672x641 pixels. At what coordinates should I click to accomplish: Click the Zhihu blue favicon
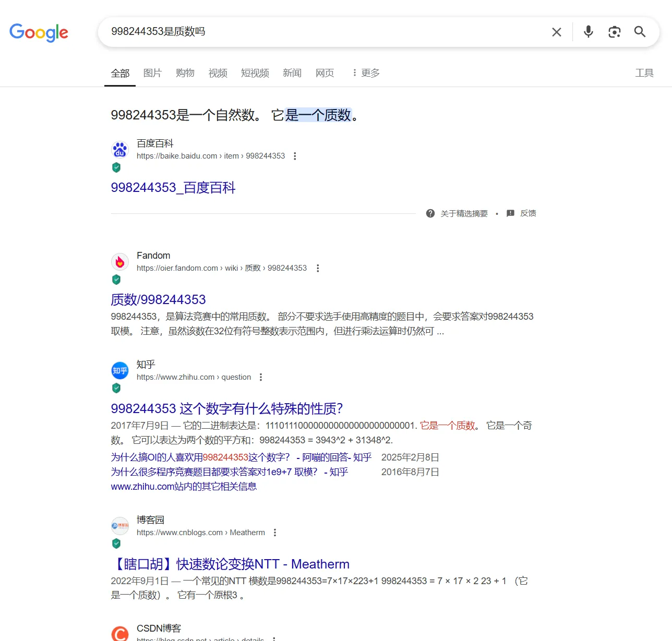[120, 371]
